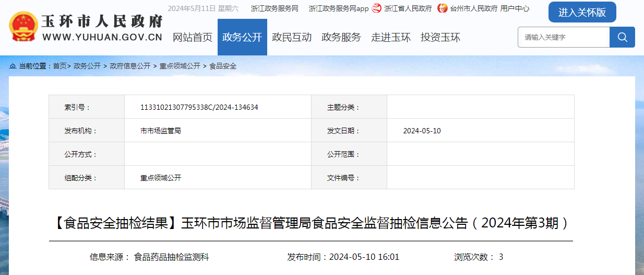Click the 公开方式 label cell
The width and height of the screenshot is (644, 275).
pyautogui.click(x=87, y=154)
